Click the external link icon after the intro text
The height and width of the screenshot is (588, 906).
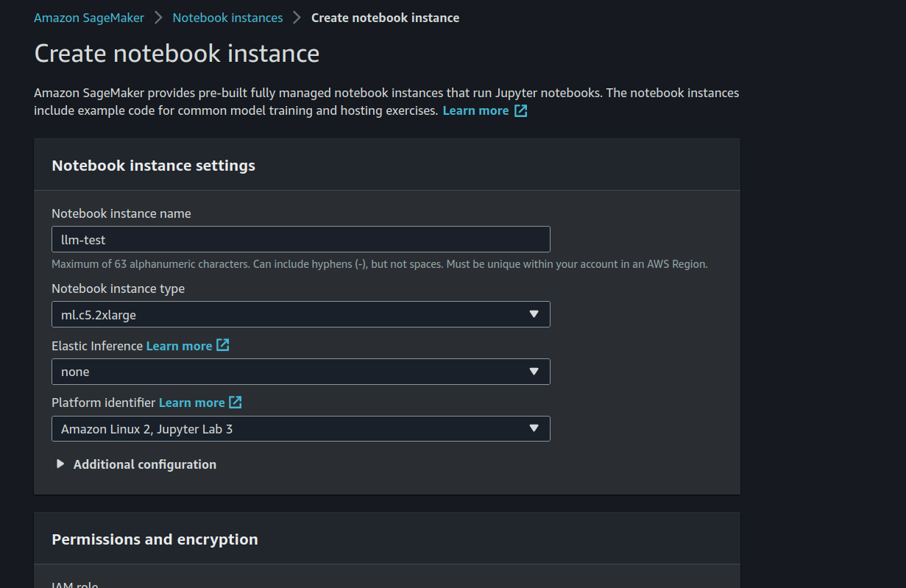[520, 111]
